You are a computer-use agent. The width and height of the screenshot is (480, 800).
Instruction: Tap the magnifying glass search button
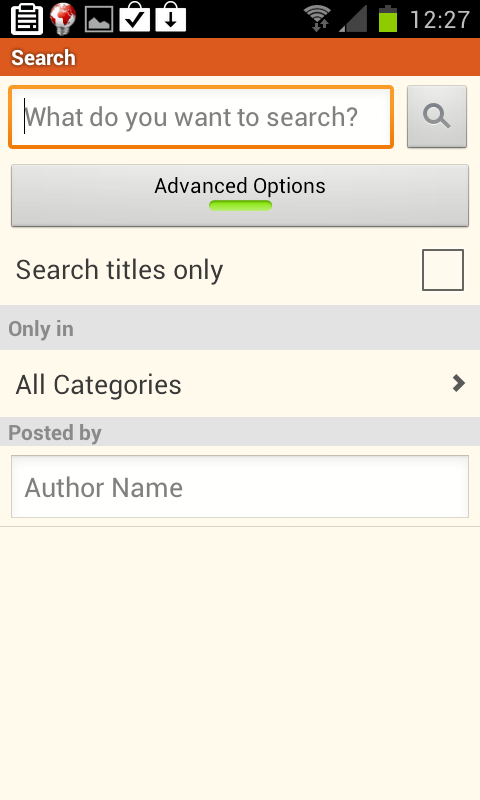click(437, 117)
